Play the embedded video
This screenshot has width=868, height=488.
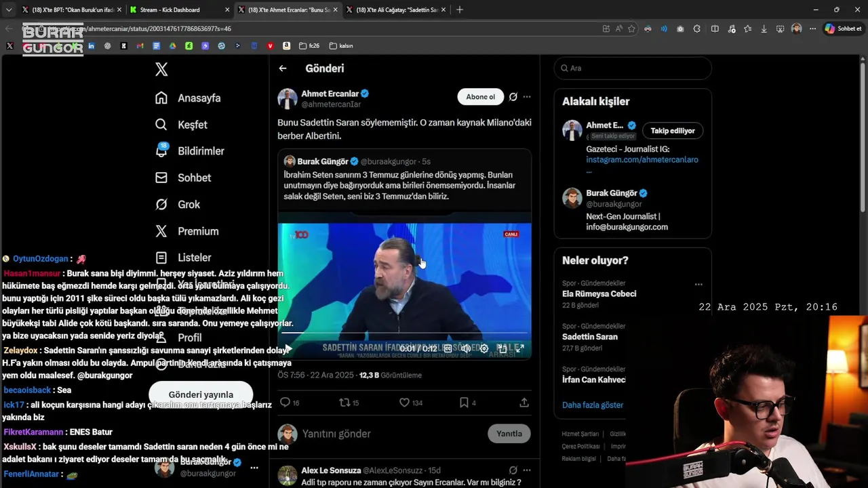(288, 349)
